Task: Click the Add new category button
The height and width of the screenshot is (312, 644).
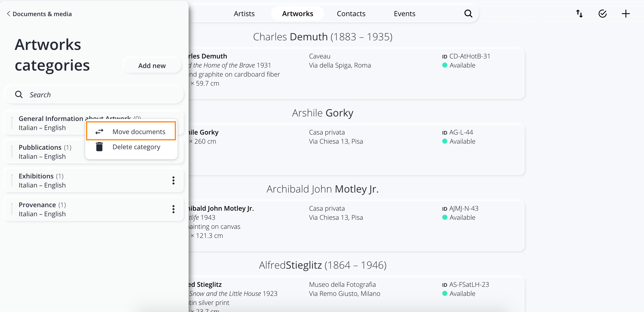Action: pos(152,66)
